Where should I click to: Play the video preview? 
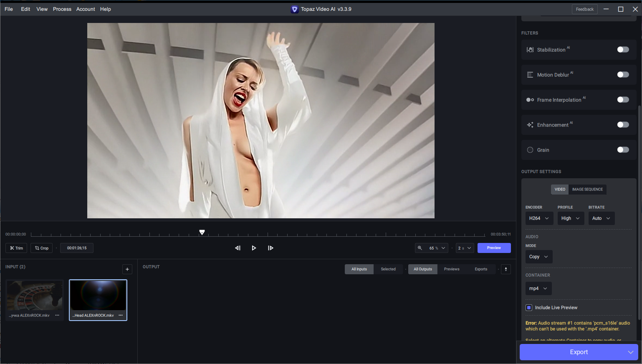coord(254,248)
